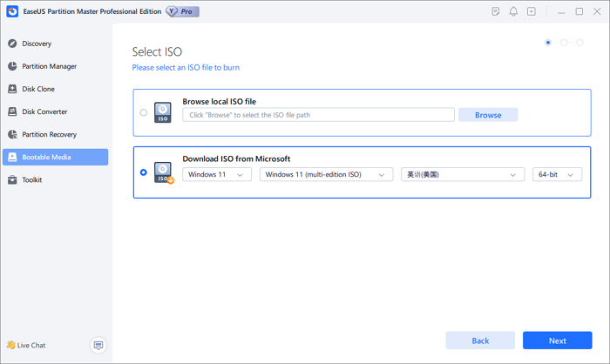
Task: Open Disk Converter section
Action: coord(56,111)
